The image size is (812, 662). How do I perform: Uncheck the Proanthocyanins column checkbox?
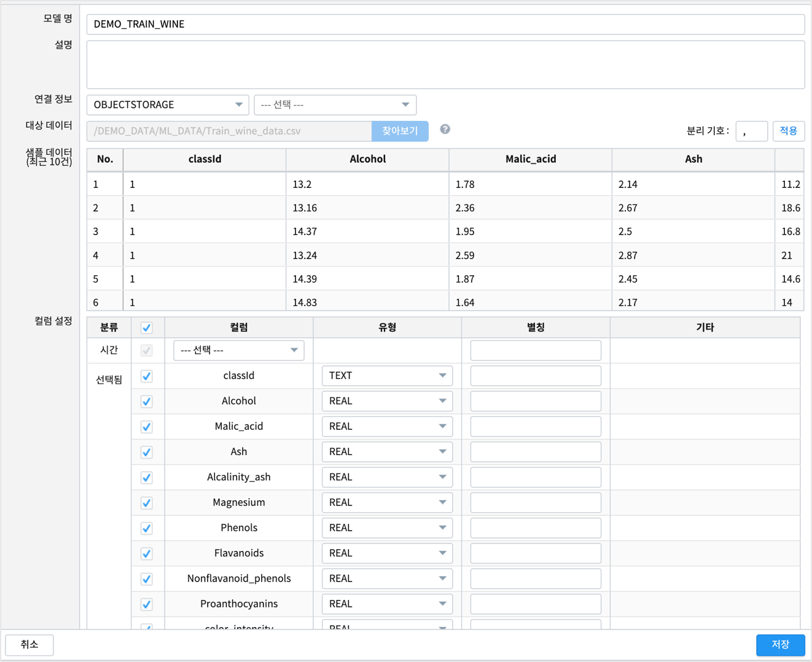147,604
